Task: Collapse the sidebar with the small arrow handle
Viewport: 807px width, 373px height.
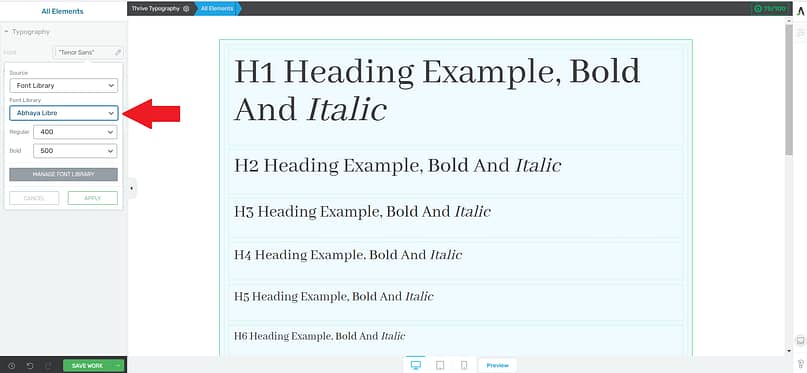Action: coord(131,188)
